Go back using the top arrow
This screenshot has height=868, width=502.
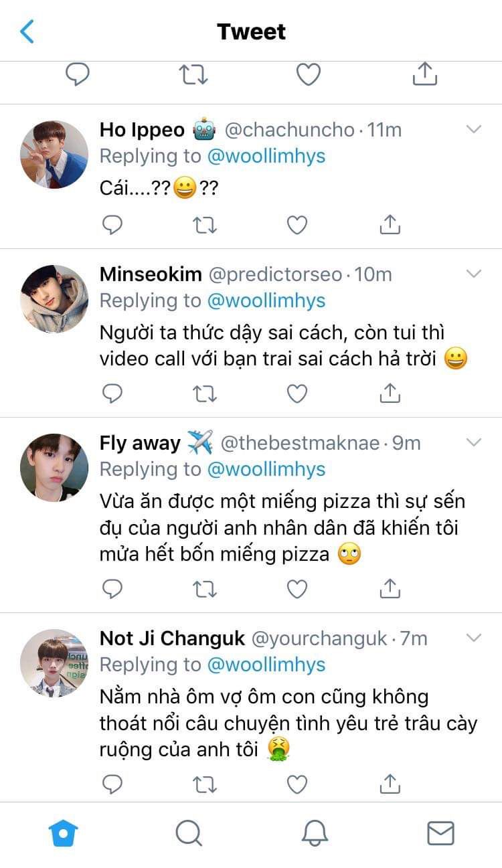(27, 31)
